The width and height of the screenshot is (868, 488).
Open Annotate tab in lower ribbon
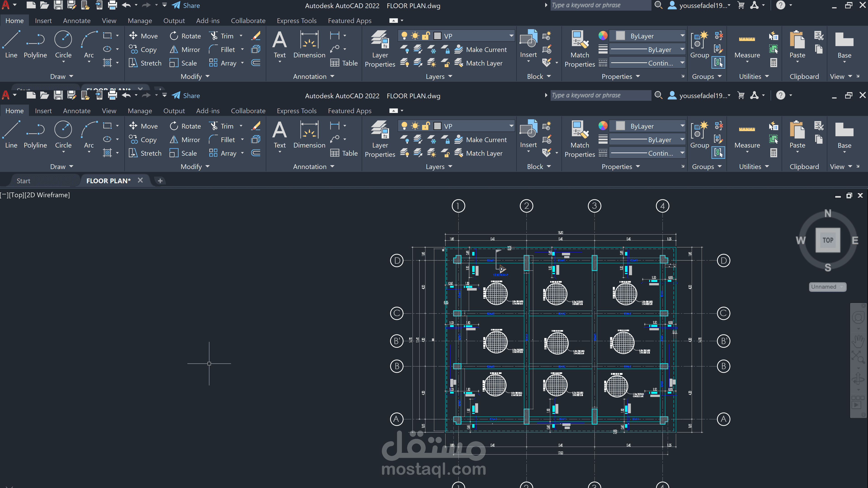(x=76, y=111)
